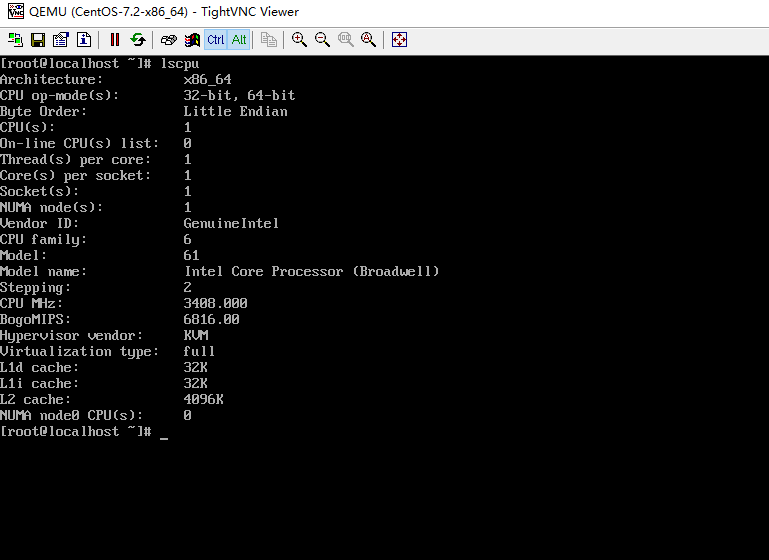The width and height of the screenshot is (769, 560).
Task: Toggle the Ctrl key button
Action: [x=215, y=40]
